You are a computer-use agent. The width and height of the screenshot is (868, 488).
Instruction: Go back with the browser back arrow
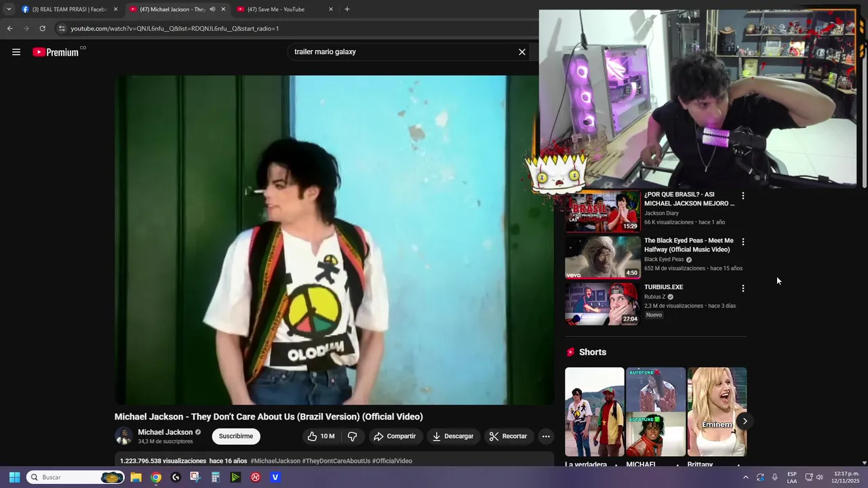[x=9, y=28]
